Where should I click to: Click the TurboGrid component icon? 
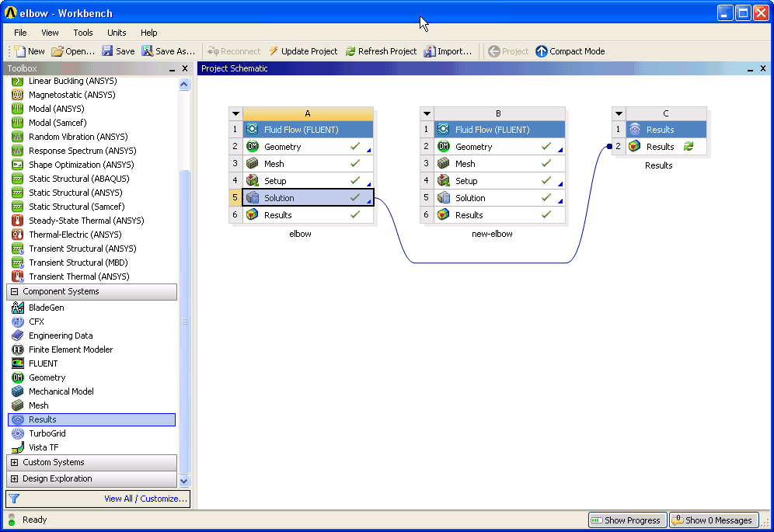pos(18,433)
